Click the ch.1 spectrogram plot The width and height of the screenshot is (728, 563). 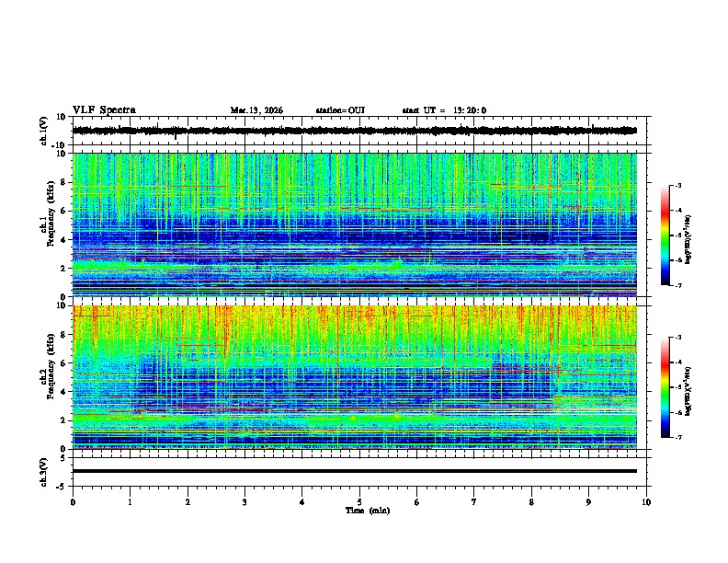[355, 224]
